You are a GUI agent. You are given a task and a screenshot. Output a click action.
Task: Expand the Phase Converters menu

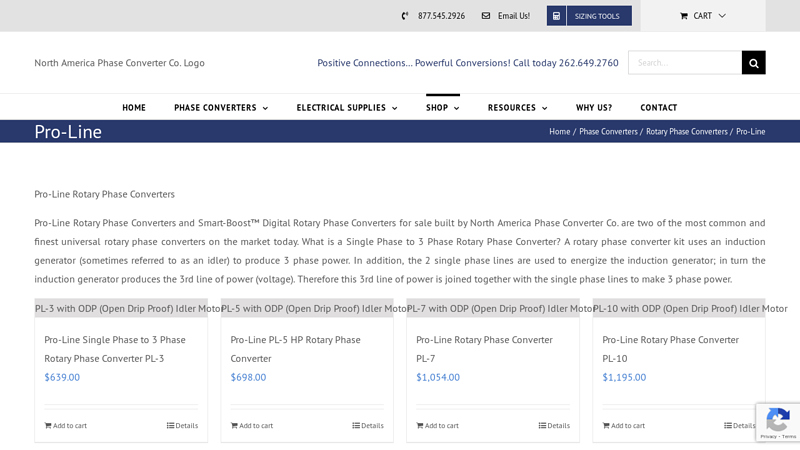point(220,108)
